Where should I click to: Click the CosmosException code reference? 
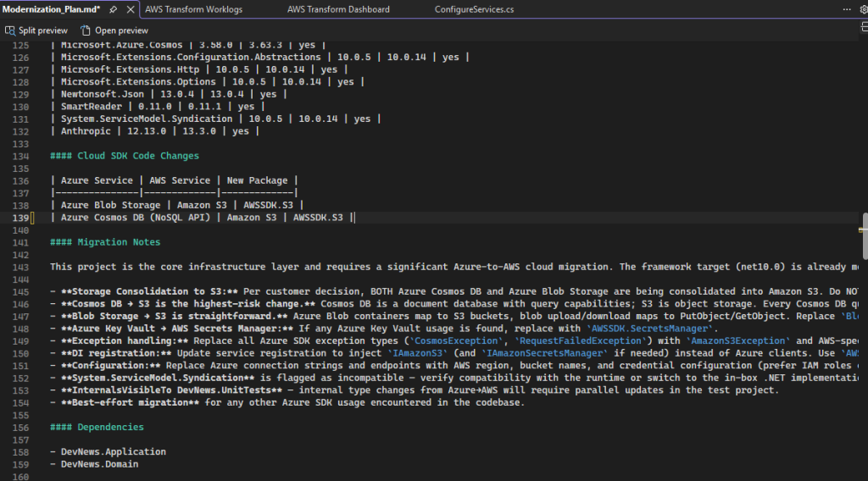click(x=456, y=341)
